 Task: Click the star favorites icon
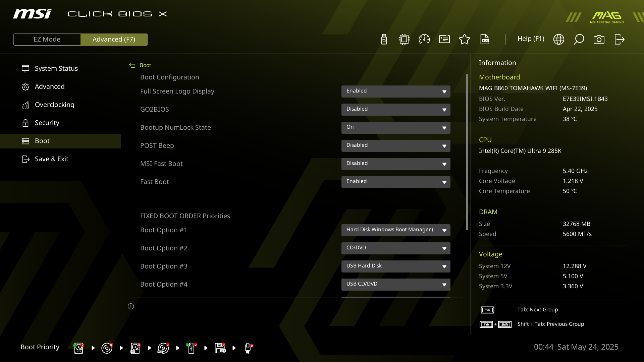point(465,39)
